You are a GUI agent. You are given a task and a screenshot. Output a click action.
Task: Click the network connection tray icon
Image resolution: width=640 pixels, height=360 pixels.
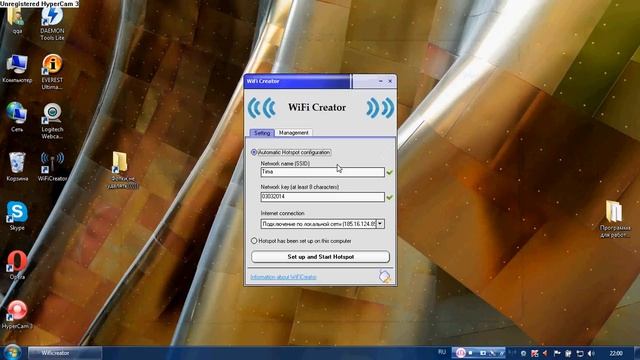(580, 353)
